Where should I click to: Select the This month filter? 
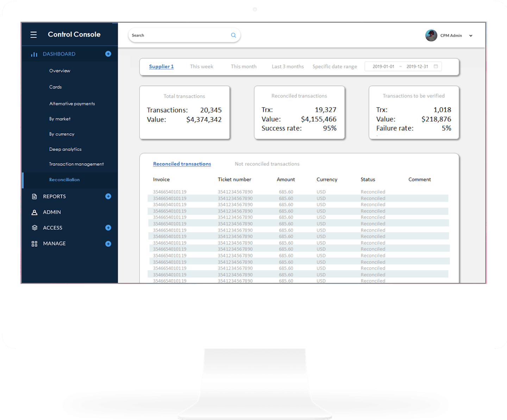pyautogui.click(x=244, y=66)
